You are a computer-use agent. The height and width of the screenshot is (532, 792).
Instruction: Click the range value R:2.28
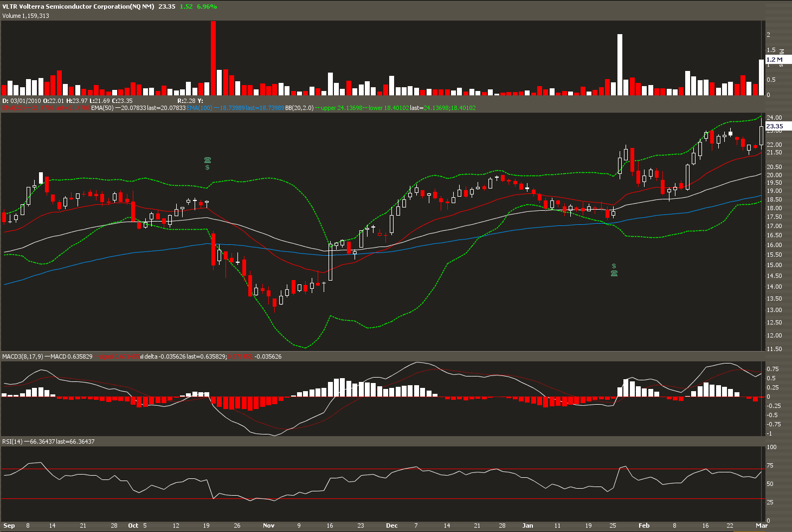(186, 101)
